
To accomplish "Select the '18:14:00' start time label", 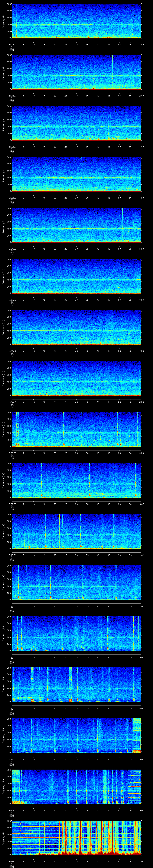I will point(12,759).
